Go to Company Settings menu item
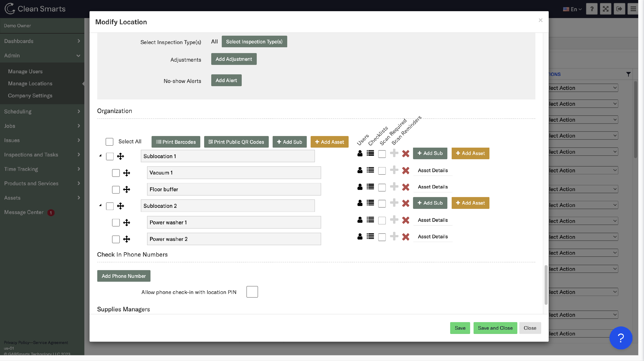 (x=30, y=96)
